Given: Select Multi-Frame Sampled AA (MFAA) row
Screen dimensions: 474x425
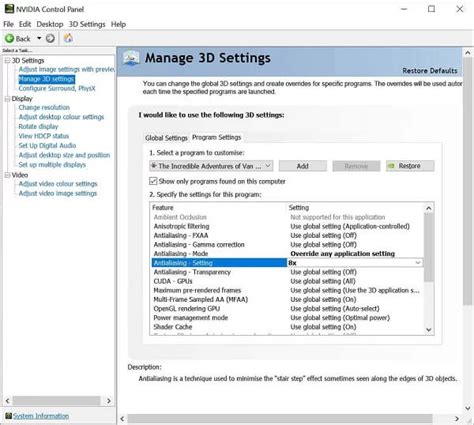Looking at the screenshot, I should (287, 299).
